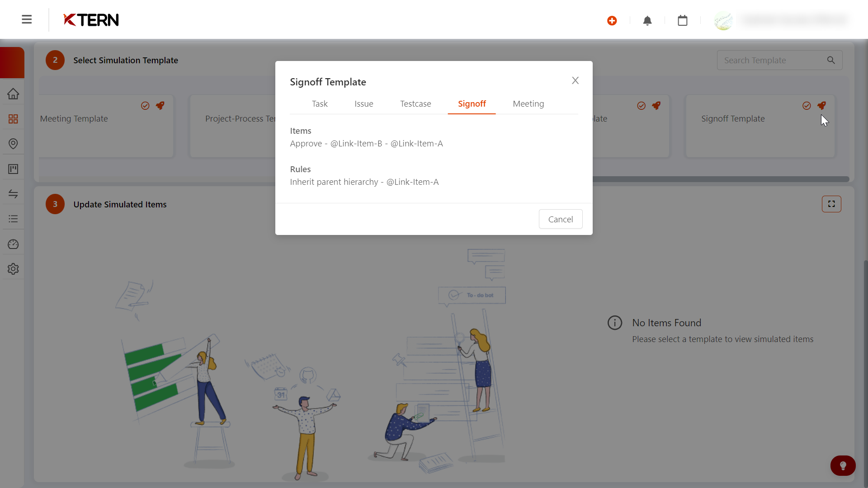Switch to the Task tab
868x488 pixels.
tap(320, 104)
